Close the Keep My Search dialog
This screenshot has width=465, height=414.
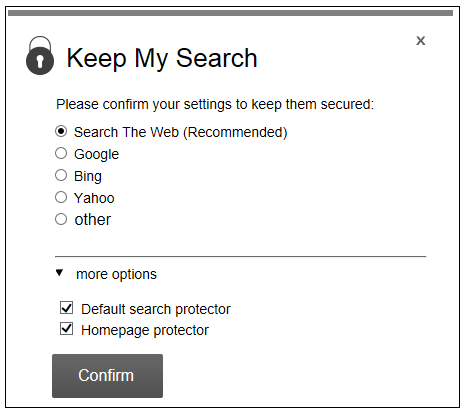click(420, 41)
